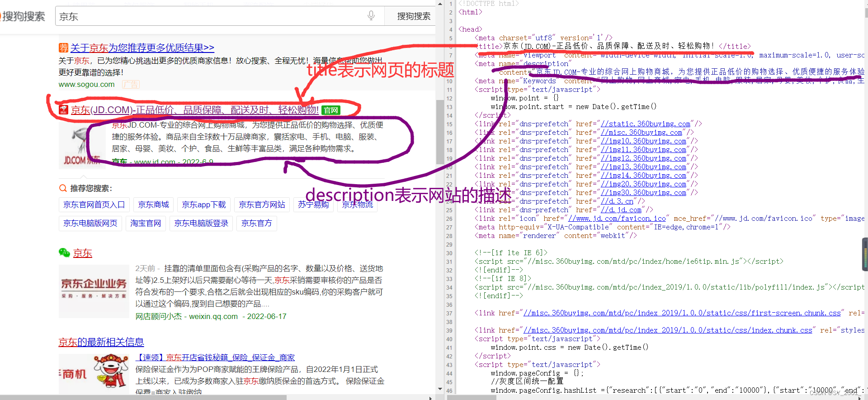
Task: Click the orange 荐 badge icon
Action: [x=63, y=48]
